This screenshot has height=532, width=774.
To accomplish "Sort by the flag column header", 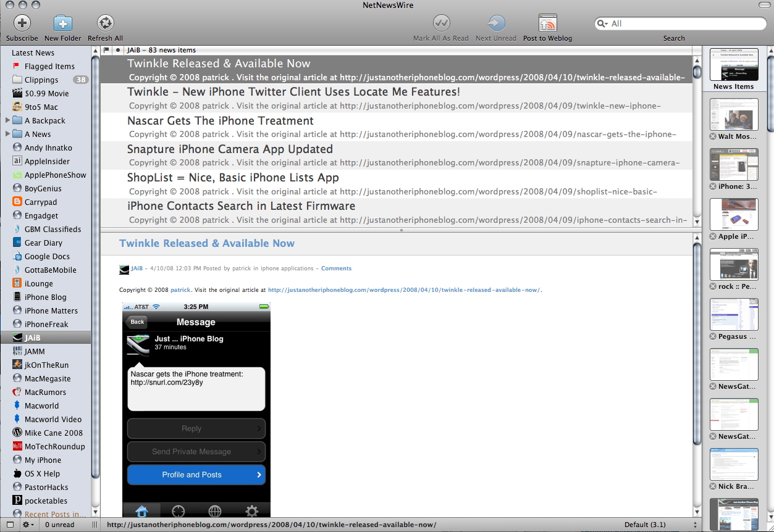I will click(x=106, y=50).
